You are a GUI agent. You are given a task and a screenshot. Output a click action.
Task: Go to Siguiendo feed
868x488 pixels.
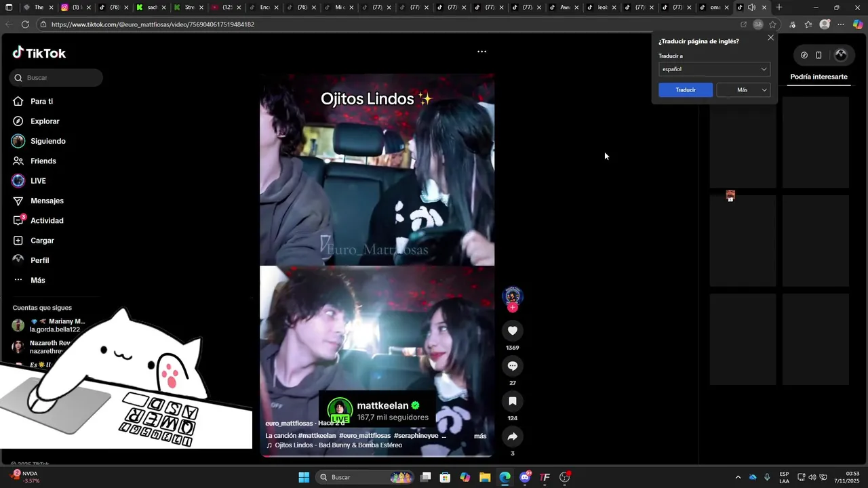[39, 141]
